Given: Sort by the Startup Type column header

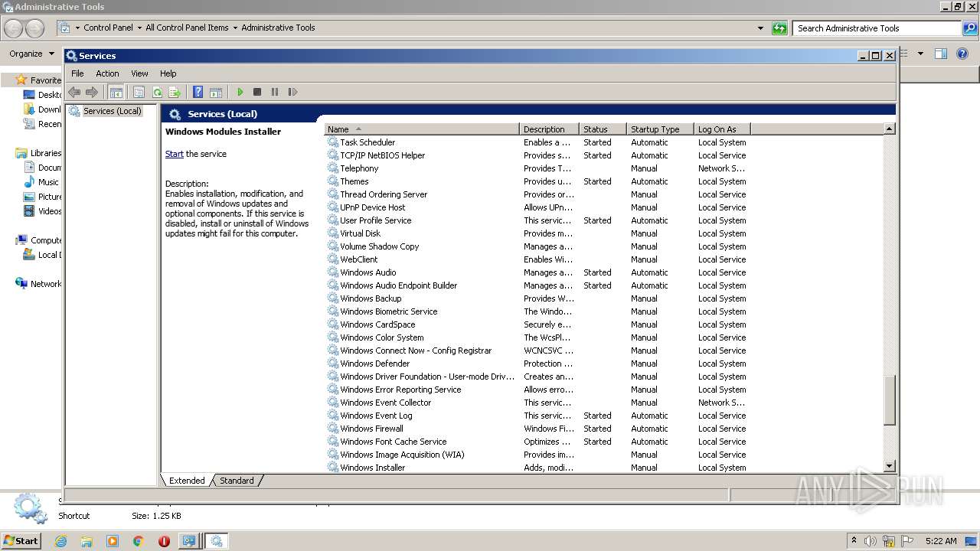Looking at the screenshot, I should pos(660,129).
